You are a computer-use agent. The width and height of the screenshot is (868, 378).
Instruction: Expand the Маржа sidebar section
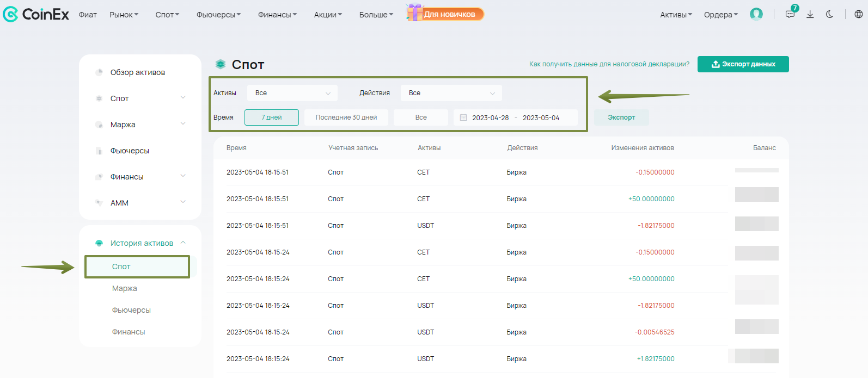[183, 124]
